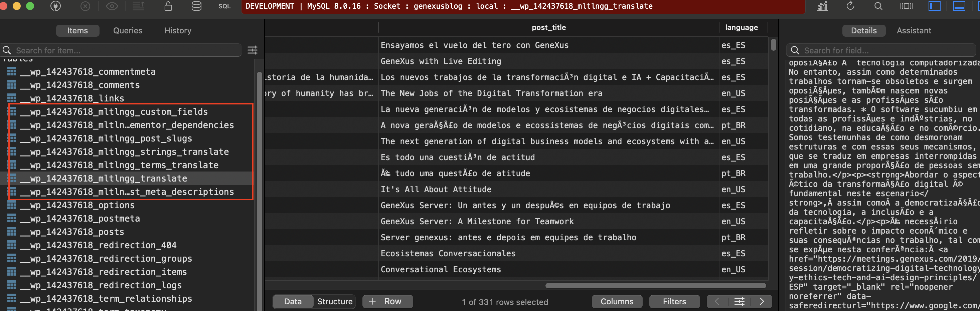Click the commit changes lines icon
Image resolution: width=980 pixels, height=311 pixels.
[139, 6]
